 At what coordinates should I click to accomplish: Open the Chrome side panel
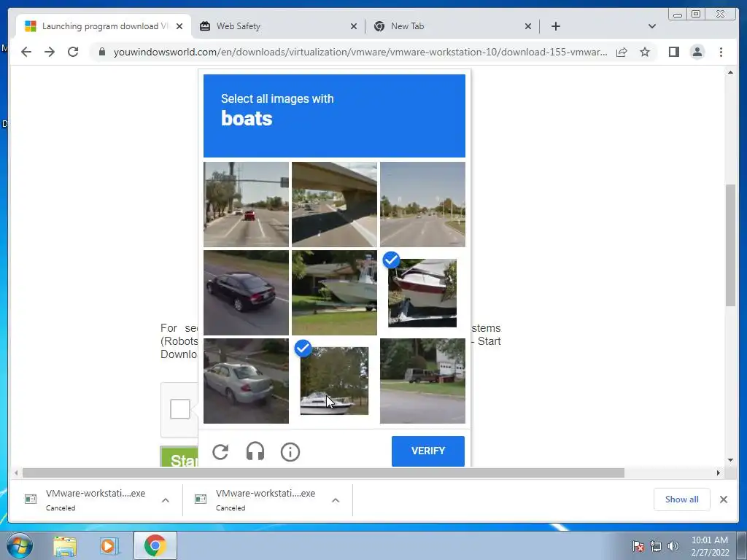673,52
